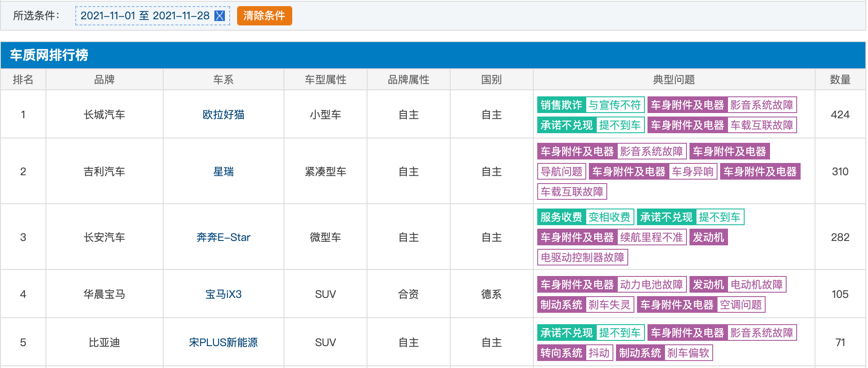This screenshot has width=868, height=368.
Task: Click the 续航里程不准 issue tag
Action: coord(651,237)
